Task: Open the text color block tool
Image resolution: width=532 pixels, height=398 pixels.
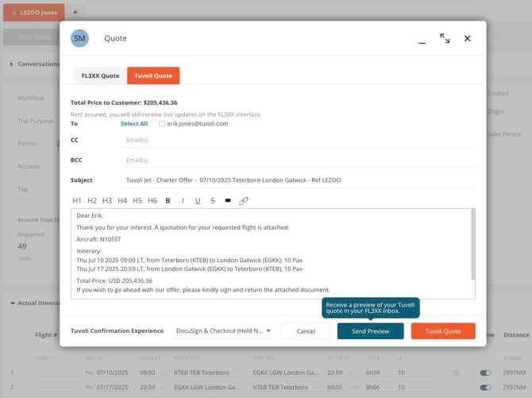Action: tap(228, 201)
